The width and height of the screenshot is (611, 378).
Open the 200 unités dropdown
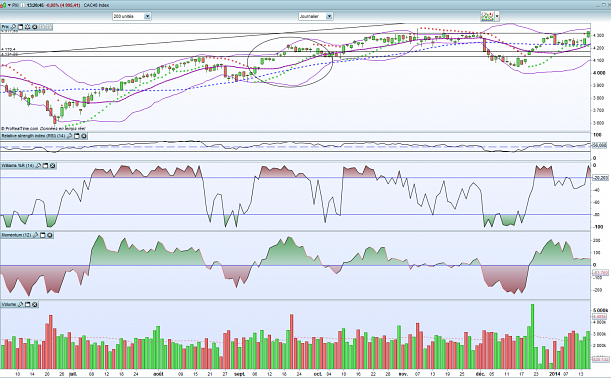pyautogui.click(x=132, y=16)
